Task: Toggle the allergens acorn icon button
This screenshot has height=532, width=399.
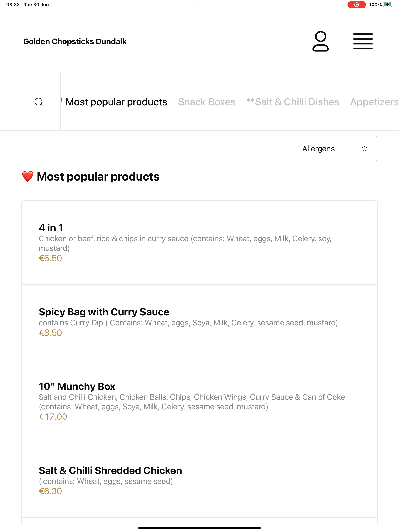Action: tap(364, 148)
